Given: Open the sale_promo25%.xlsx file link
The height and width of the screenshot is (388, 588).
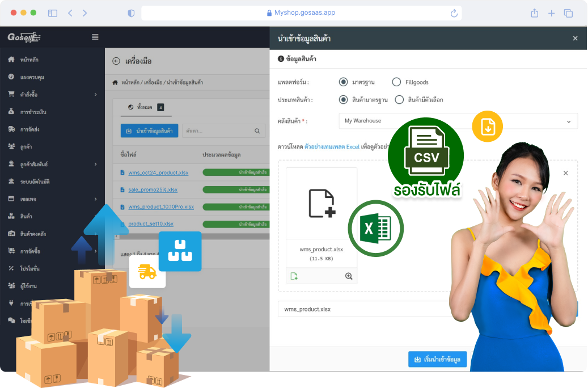Looking at the screenshot, I should (x=153, y=190).
